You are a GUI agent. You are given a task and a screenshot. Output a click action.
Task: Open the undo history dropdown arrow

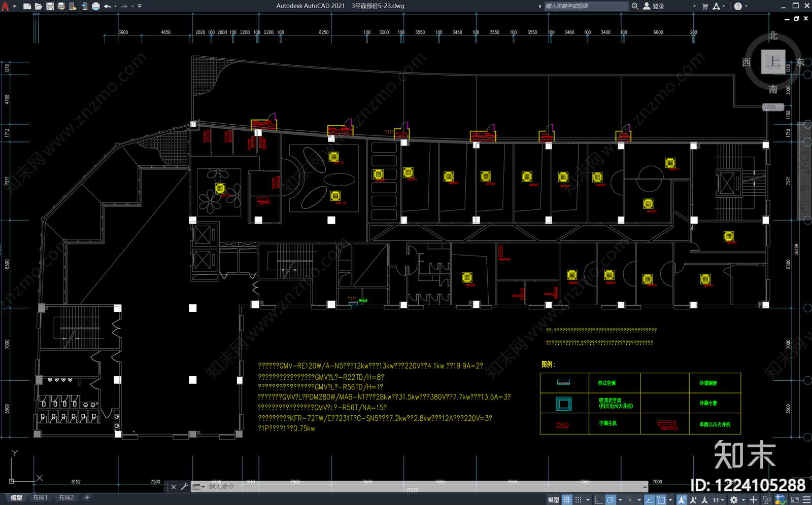[115, 7]
